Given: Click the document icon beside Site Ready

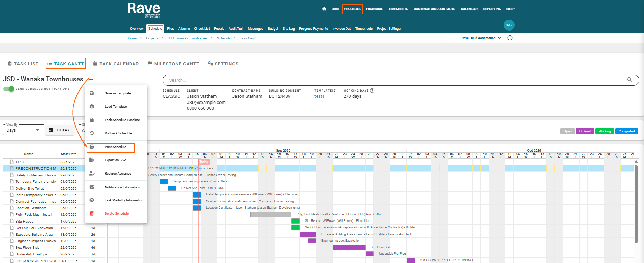Looking at the screenshot, I should [x=12, y=221].
